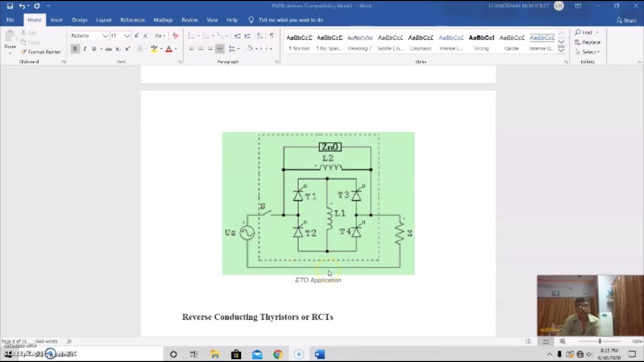This screenshot has width=644, height=362.
Task: Toggle Bold formatting button
Action: pos(75,49)
